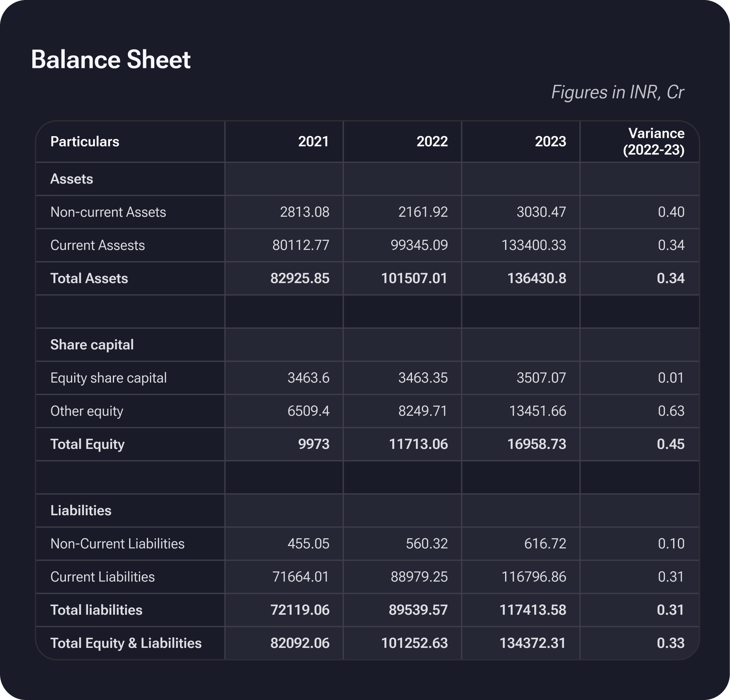Screen dimensions: 730x700
Task: Select the 2021 column header
Action: 313,142
